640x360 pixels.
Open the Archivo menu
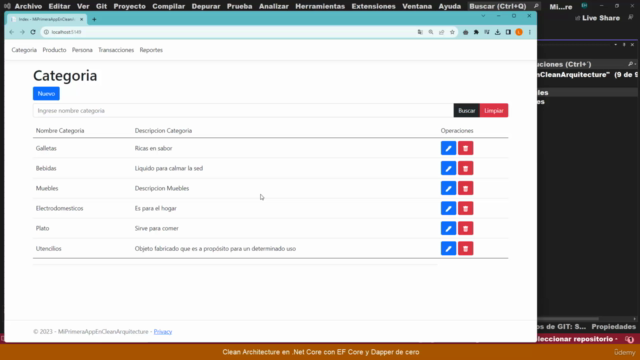28,6
